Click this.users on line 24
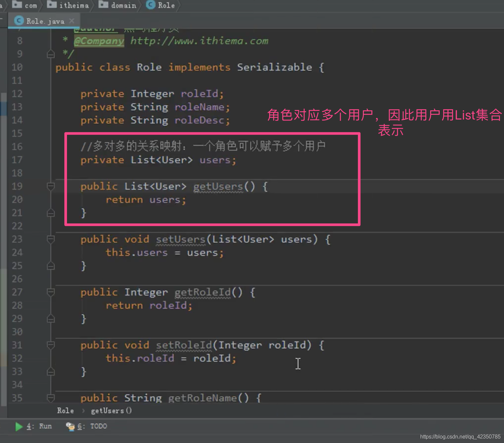Image resolution: width=504 pixels, height=443 pixels. 137,253
